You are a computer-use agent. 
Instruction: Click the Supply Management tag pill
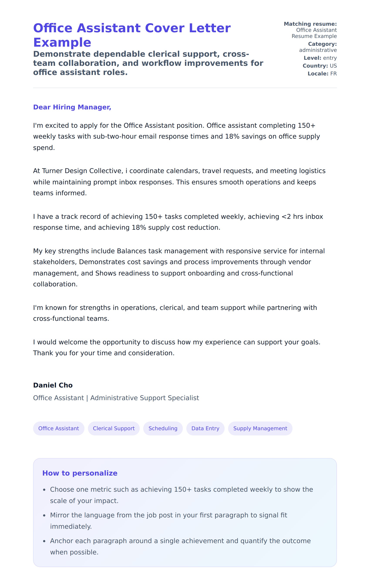click(260, 428)
